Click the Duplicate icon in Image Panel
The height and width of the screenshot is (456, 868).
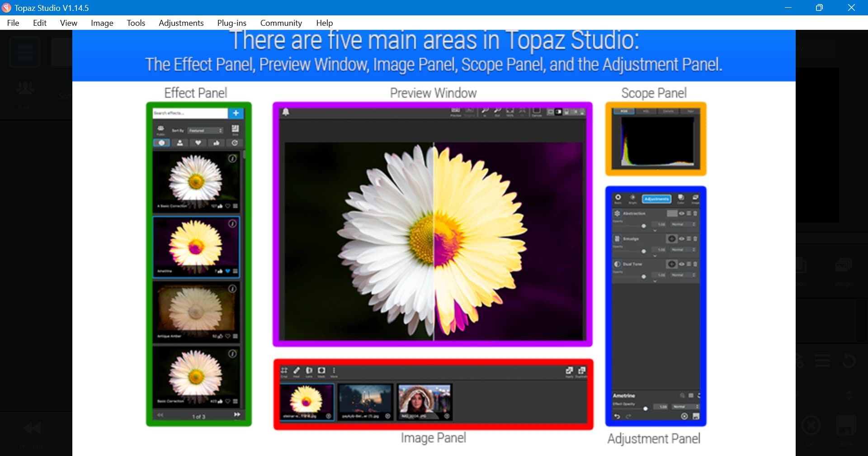pos(582,372)
